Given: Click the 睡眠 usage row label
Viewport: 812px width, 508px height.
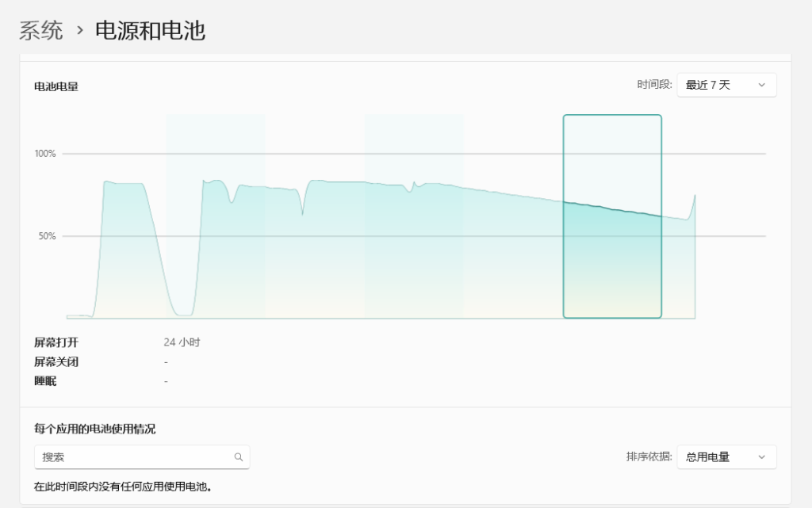Looking at the screenshot, I should (45, 381).
